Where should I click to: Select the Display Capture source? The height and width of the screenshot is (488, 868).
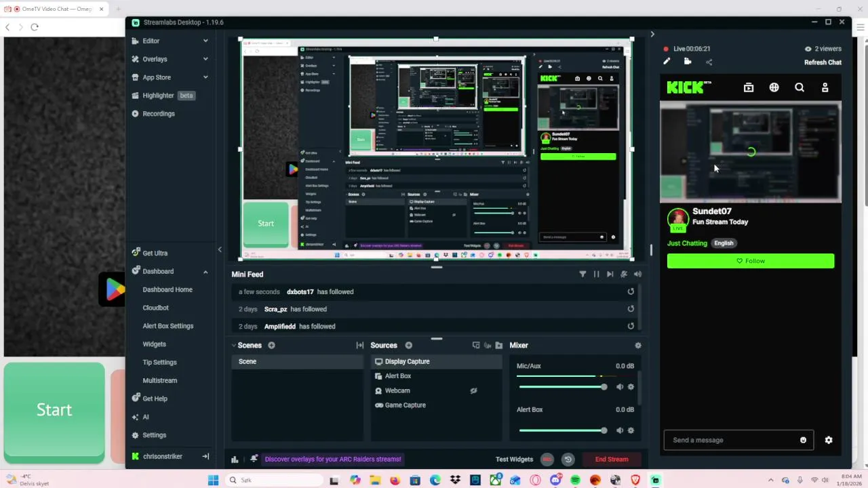pos(436,361)
